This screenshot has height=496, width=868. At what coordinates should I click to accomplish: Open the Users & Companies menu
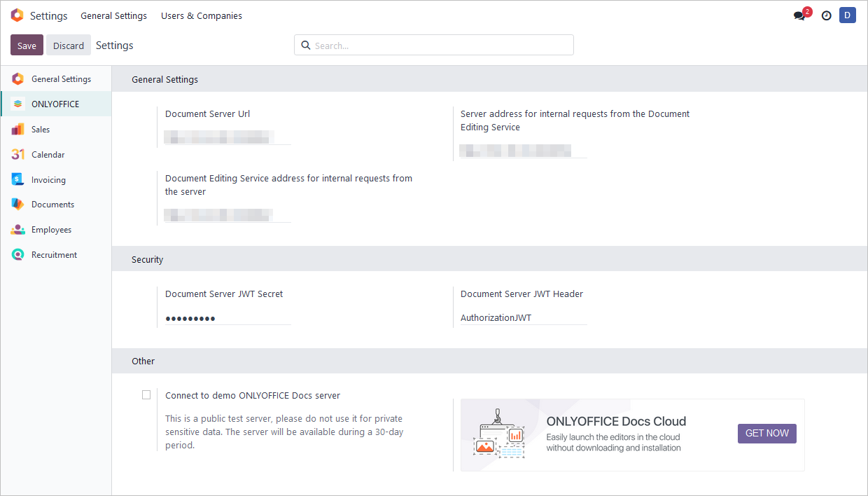201,15
